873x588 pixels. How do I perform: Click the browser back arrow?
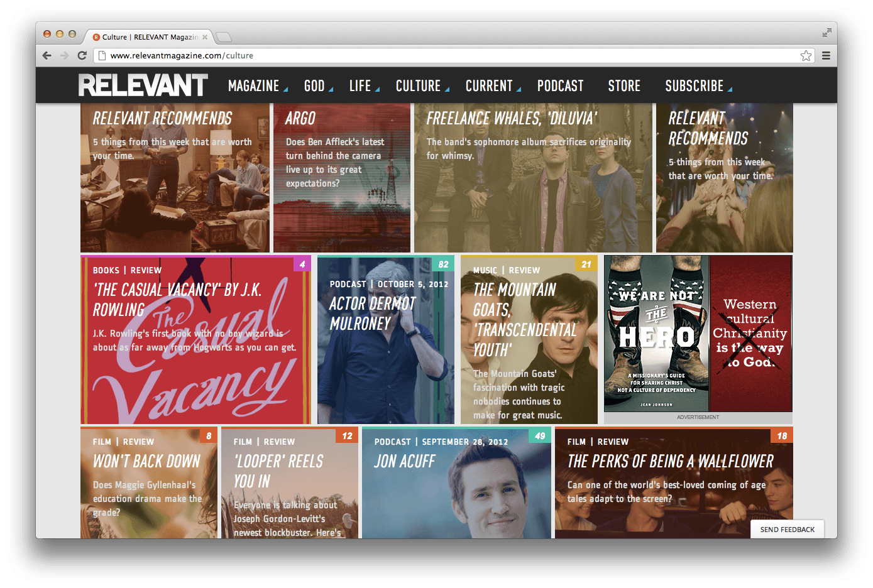47,55
